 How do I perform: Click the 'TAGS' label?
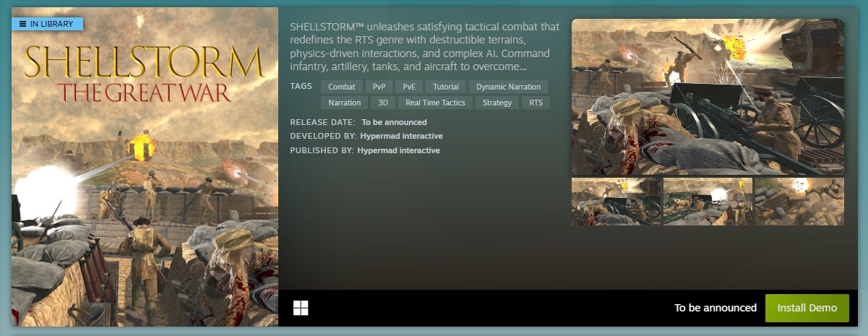[301, 86]
